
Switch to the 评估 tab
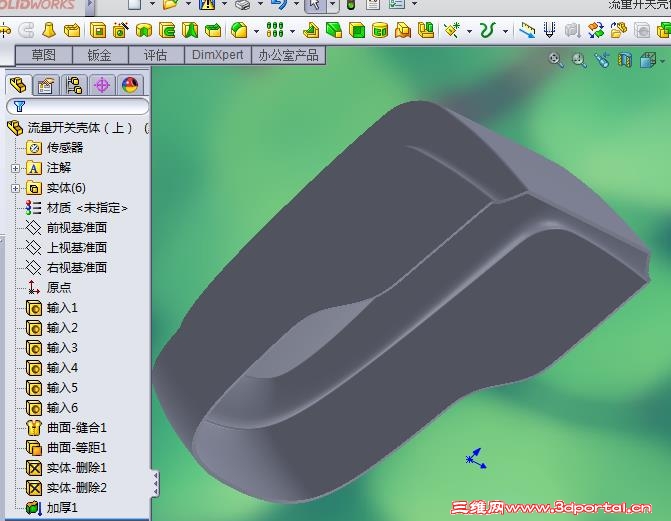pos(156,55)
